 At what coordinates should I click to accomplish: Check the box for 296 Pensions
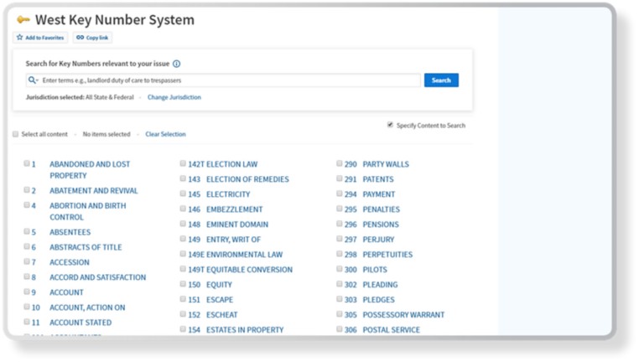point(340,224)
